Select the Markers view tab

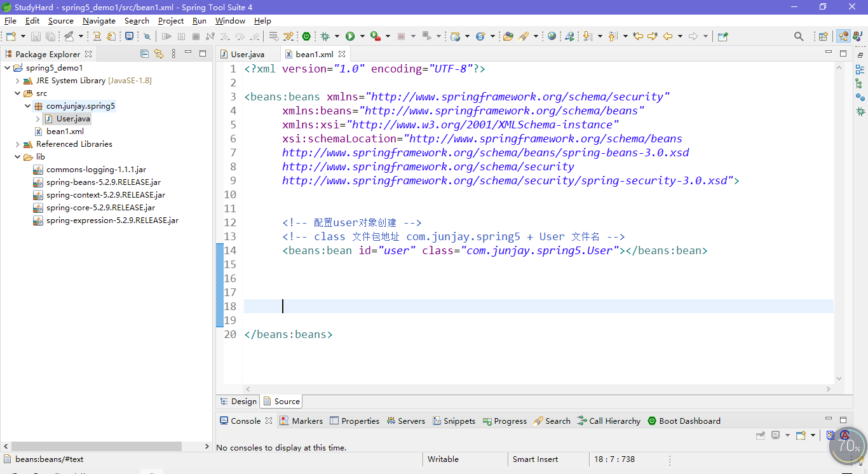301,421
